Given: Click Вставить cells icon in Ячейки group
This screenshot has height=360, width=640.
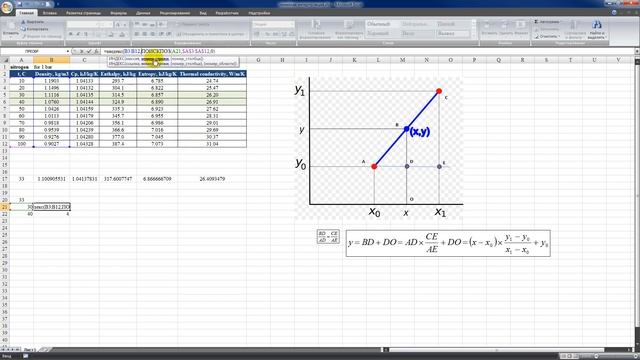Looking at the screenshot, I should tap(487, 24).
